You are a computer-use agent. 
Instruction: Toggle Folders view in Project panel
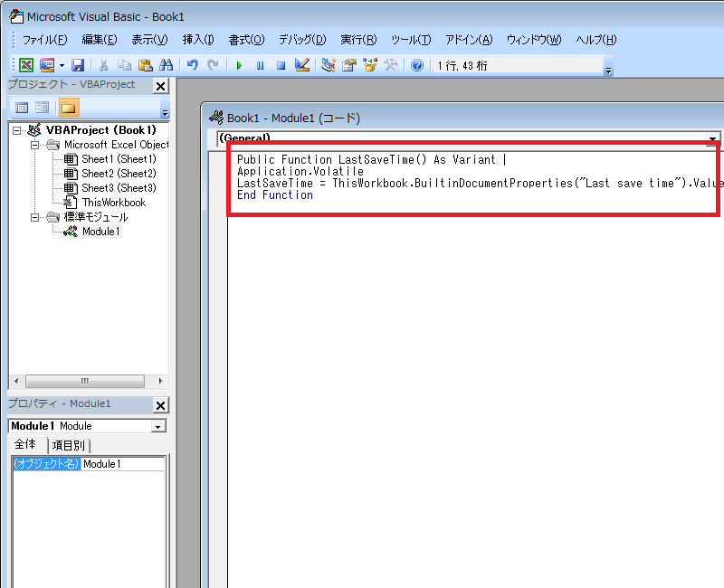(69, 108)
